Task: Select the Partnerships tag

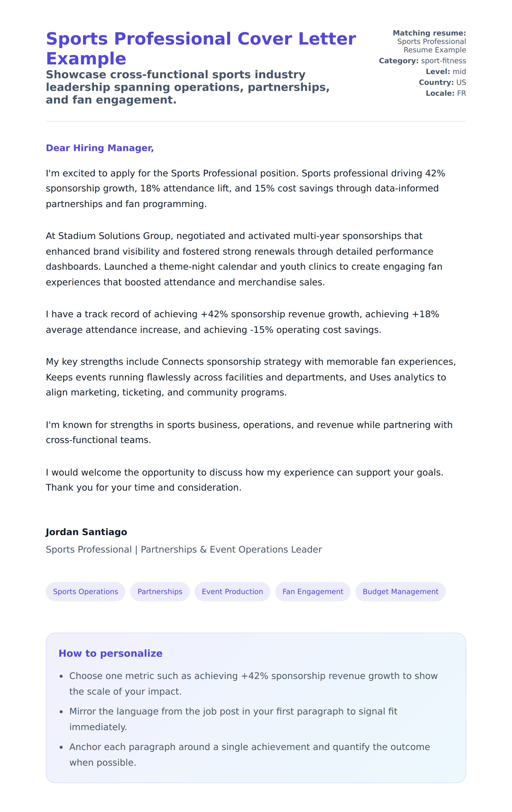Action: (x=160, y=591)
